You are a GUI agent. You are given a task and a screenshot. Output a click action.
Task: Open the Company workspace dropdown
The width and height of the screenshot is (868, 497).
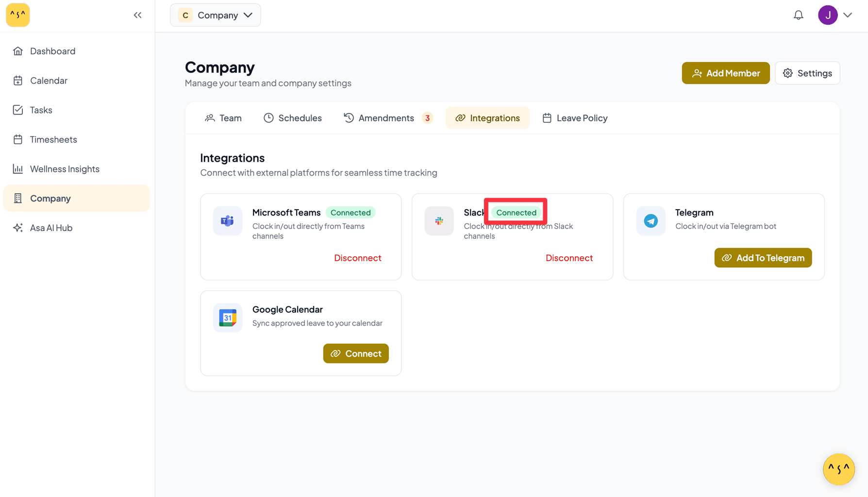(x=216, y=15)
